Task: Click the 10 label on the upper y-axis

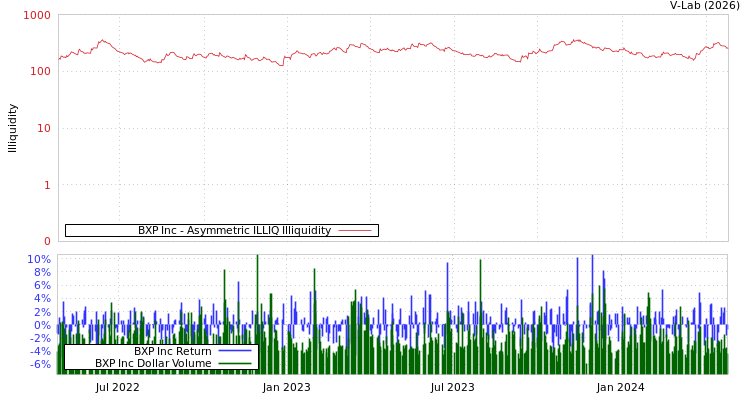Action: (43, 128)
